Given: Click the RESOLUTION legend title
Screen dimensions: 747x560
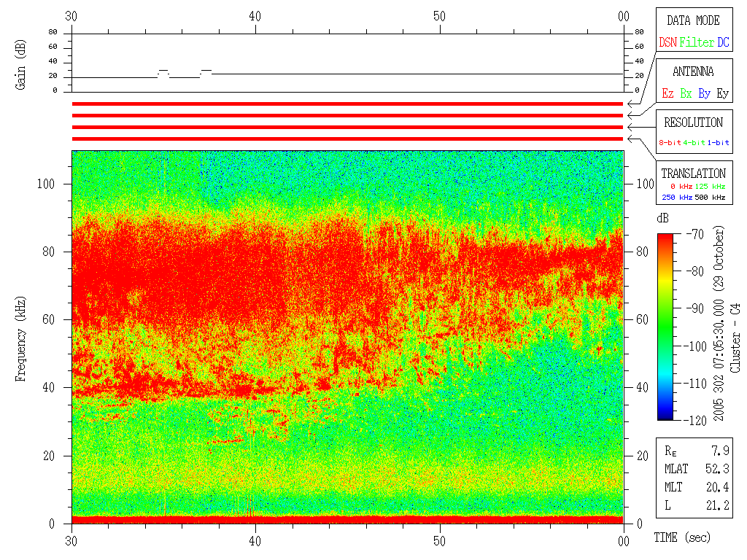Looking at the screenshot, I should (x=694, y=122).
